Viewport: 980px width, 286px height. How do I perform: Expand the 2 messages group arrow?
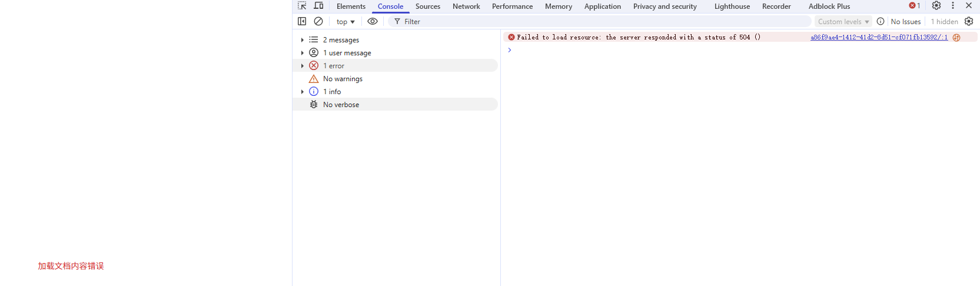pos(303,40)
